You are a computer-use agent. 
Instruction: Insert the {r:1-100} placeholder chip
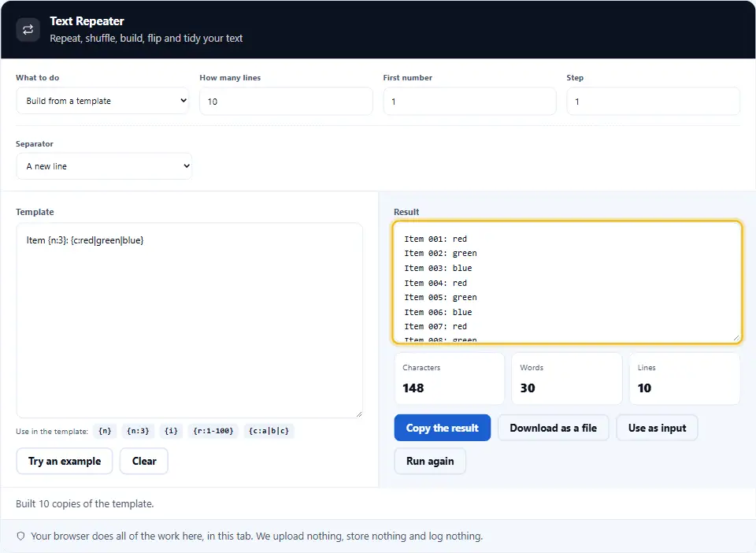click(x=213, y=431)
